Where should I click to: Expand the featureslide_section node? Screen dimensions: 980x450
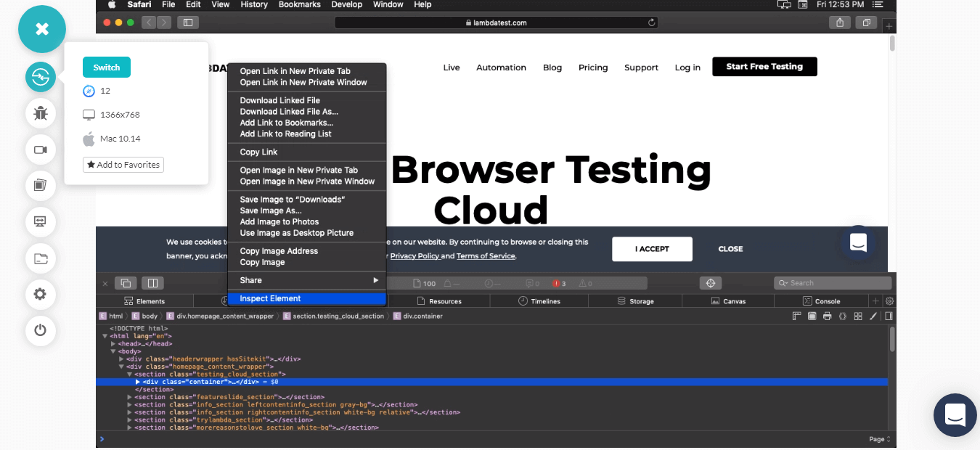tap(130, 397)
